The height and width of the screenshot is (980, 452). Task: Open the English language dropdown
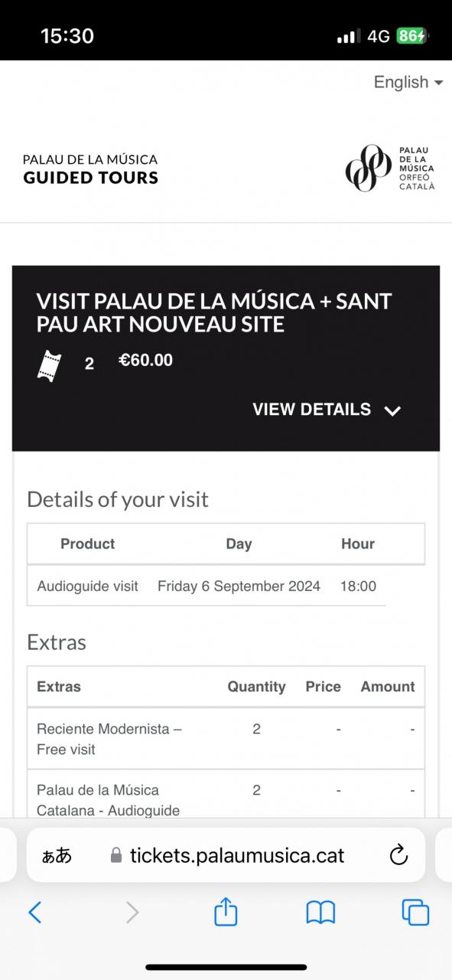tap(408, 82)
